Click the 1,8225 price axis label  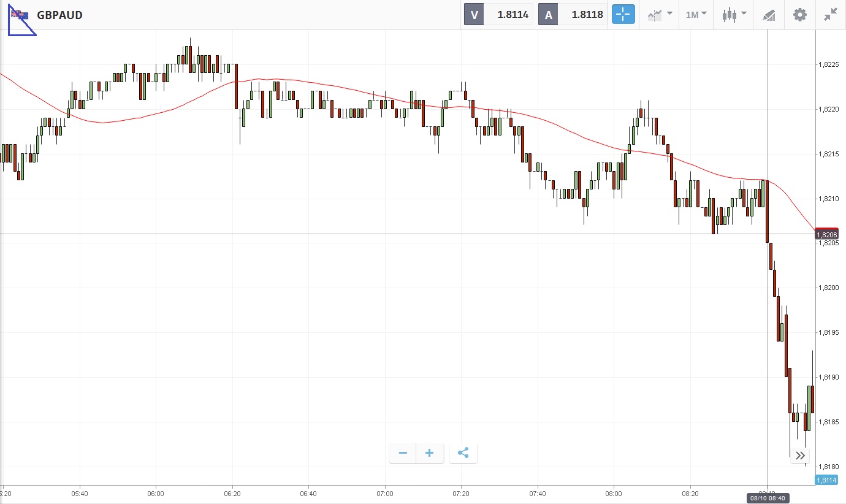click(830, 64)
